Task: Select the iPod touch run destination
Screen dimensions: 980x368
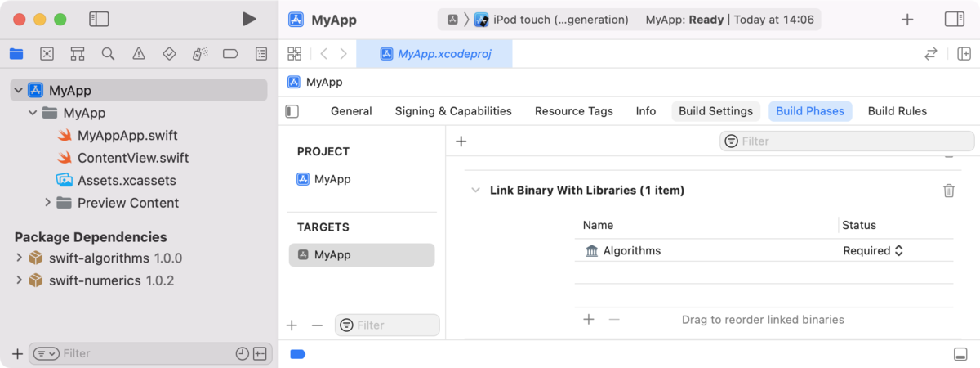Action: pos(552,20)
